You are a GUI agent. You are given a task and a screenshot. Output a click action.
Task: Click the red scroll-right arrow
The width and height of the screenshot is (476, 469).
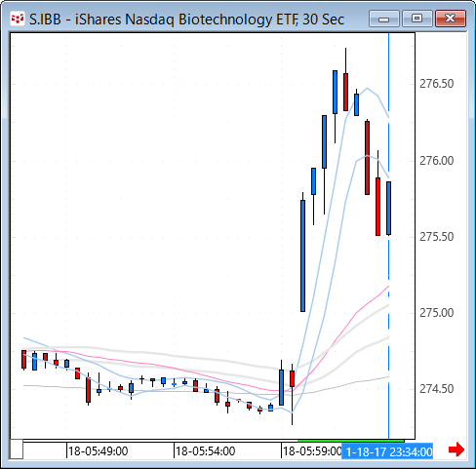point(456,449)
